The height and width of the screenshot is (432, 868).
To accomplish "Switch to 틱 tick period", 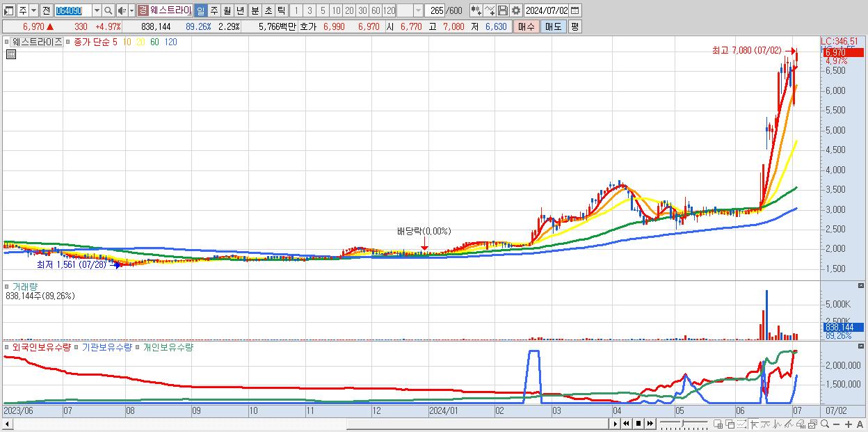I will (x=281, y=10).
